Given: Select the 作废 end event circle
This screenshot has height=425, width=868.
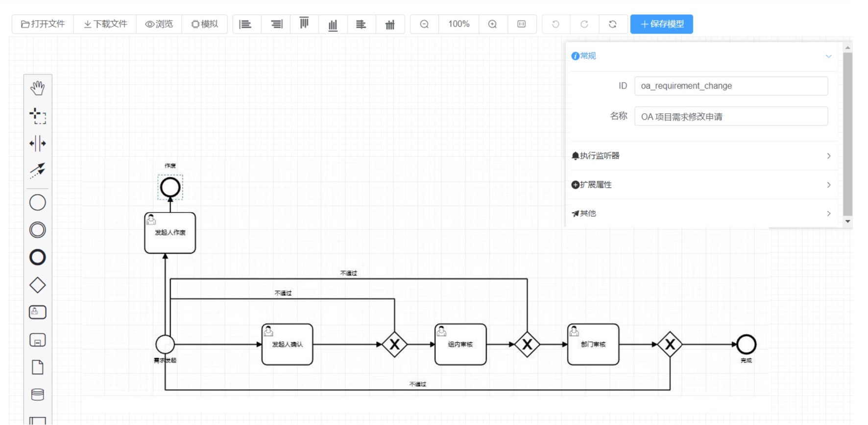Looking at the screenshot, I should 170,187.
